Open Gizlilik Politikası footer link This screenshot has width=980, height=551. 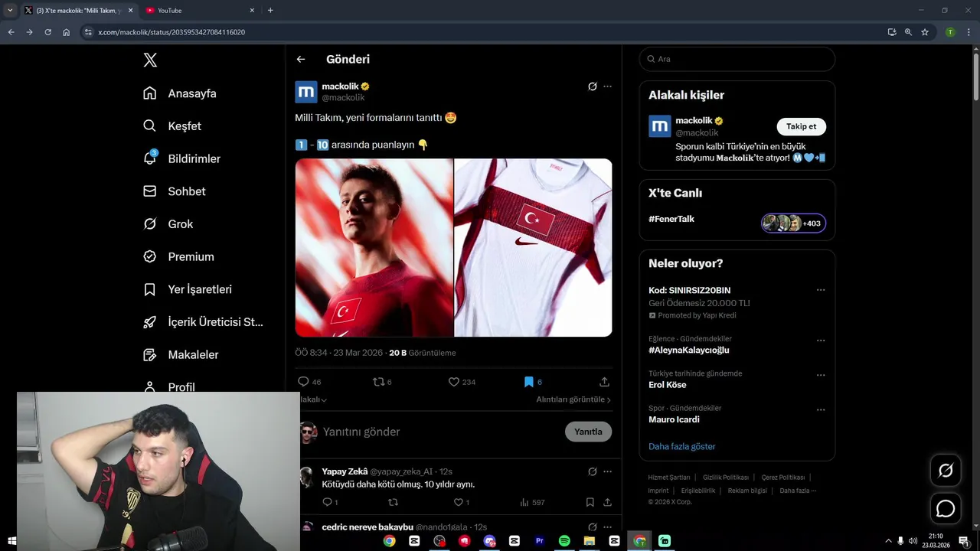pos(726,478)
